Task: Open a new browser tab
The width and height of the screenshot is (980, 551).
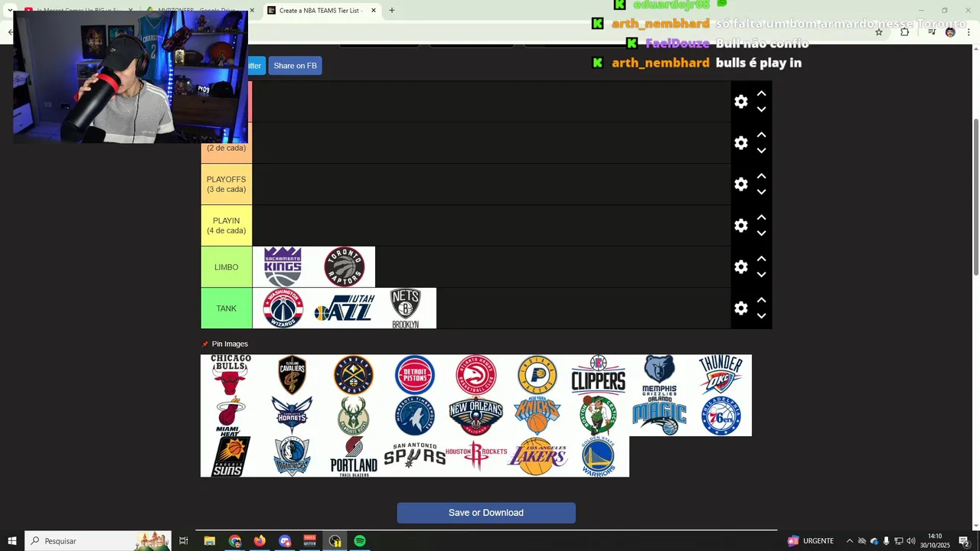Action: tap(392, 11)
